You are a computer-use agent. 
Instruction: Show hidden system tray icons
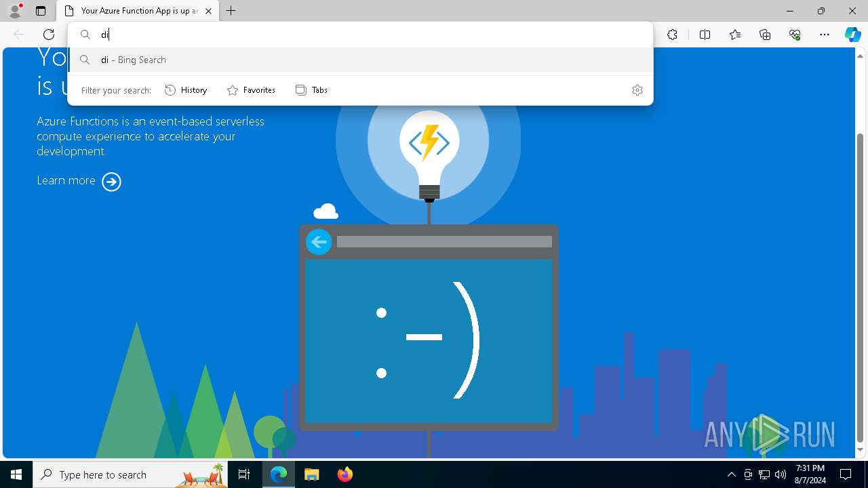coord(731,474)
